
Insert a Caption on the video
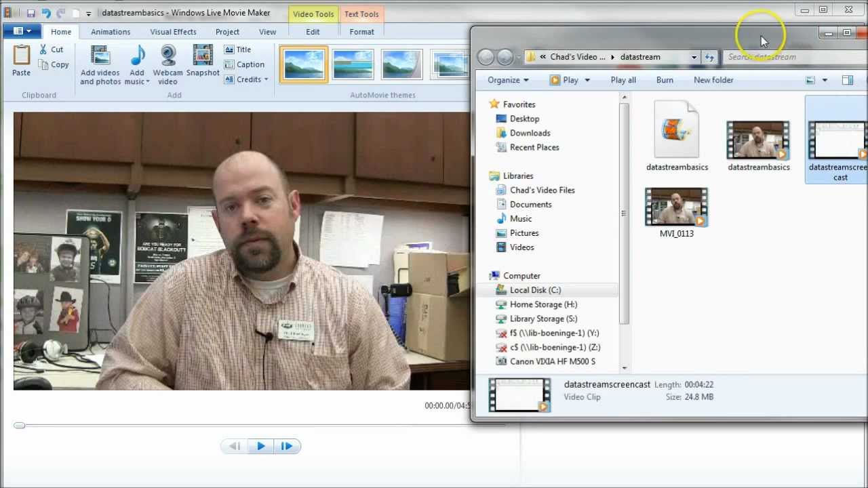pos(244,64)
